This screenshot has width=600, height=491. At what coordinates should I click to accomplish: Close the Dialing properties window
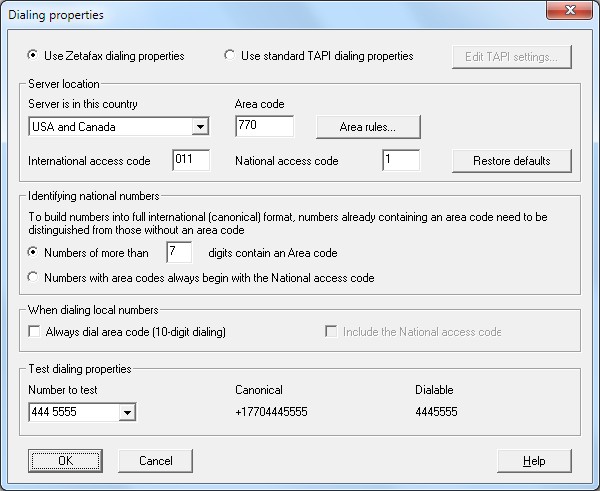tap(569, 12)
